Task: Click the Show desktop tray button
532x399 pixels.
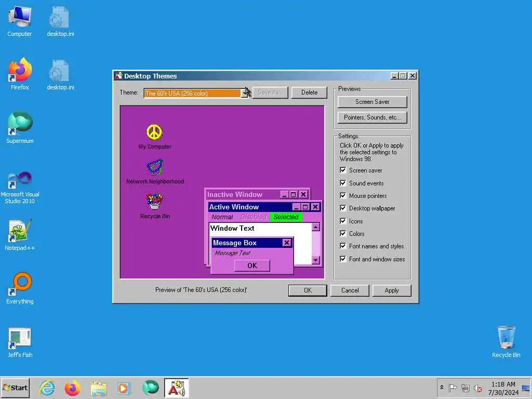Action: coord(526,388)
